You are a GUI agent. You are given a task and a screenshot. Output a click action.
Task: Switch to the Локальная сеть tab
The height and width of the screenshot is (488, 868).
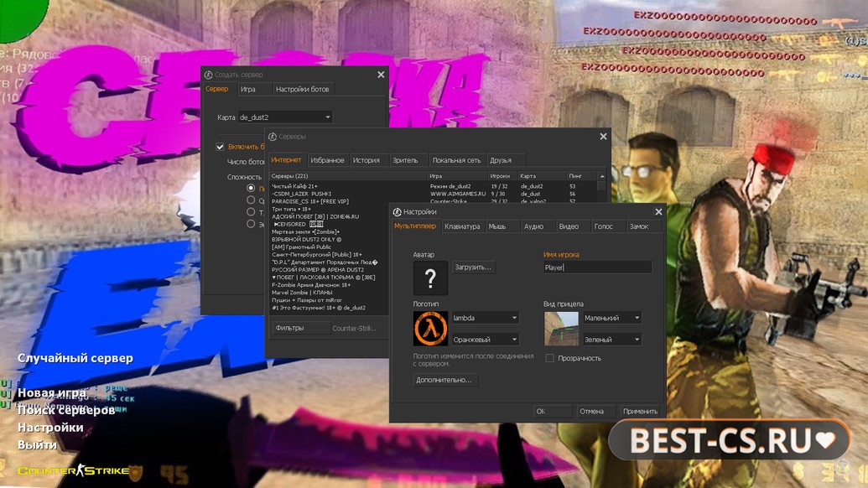[x=456, y=160]
